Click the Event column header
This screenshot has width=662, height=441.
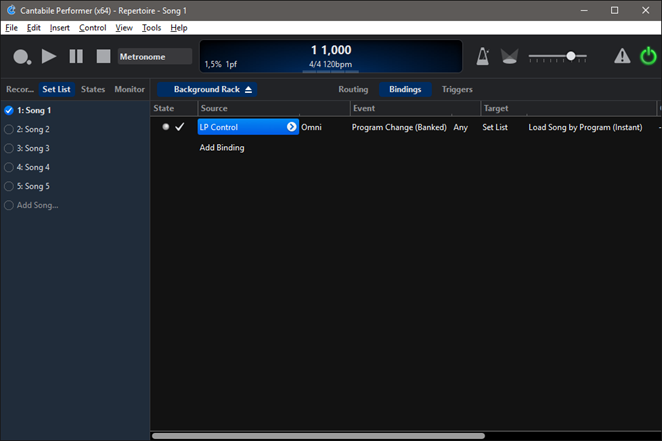415,108
